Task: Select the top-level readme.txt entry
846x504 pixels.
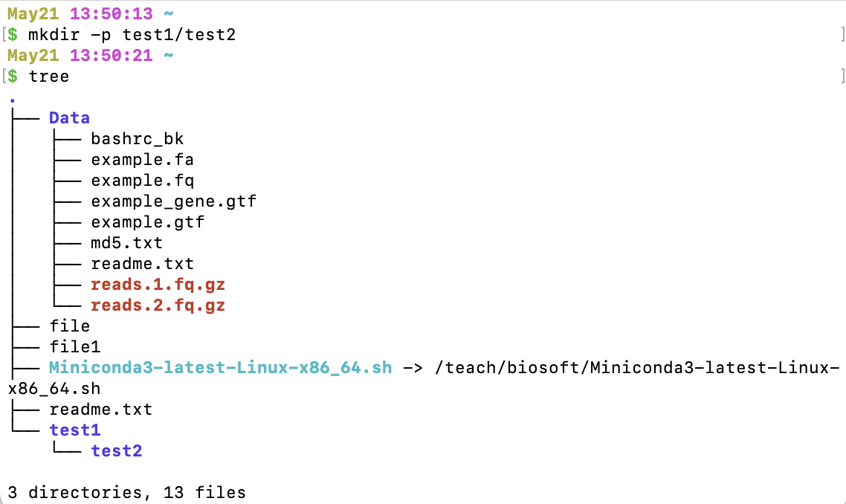Action: pyautogui.click(x=100, y=410)
